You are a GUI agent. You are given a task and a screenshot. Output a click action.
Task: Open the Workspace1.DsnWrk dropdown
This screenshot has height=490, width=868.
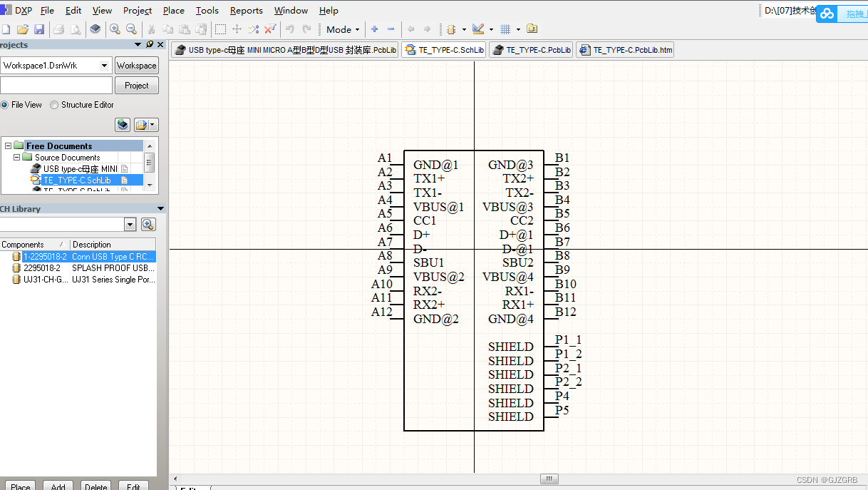pyautogui.click(x=103, y=65)
